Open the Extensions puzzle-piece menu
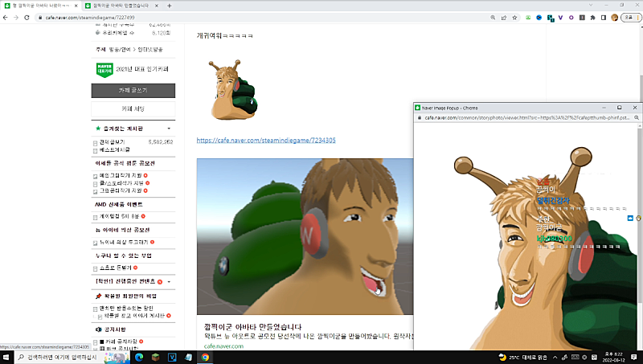 [592, 18]
